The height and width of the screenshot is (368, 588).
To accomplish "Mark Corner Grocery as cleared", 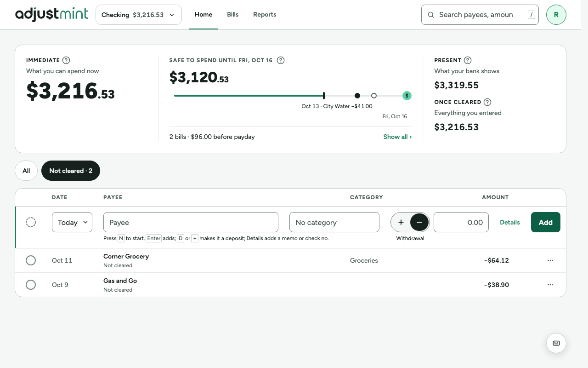I will click(x=31, y=260).
